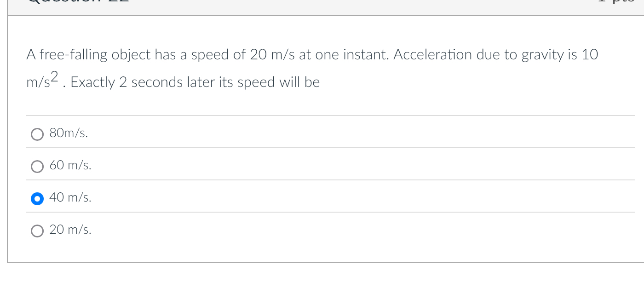Click the question card border area
This screenshot has width=644, height=283.
coord(8,138)
